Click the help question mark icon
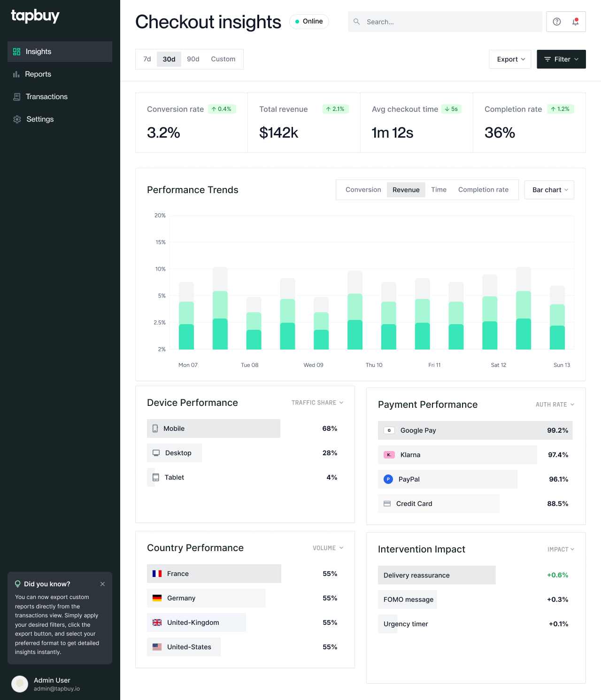 coord(556,22)
